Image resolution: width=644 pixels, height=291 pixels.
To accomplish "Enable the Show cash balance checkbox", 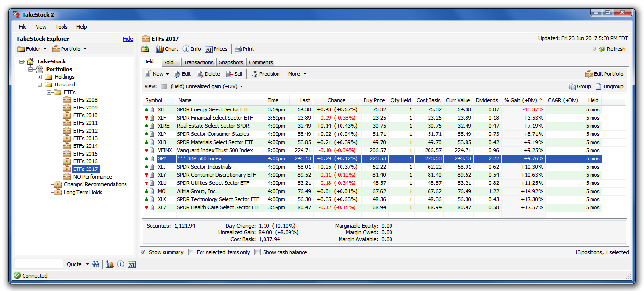I will click(258, 252).
